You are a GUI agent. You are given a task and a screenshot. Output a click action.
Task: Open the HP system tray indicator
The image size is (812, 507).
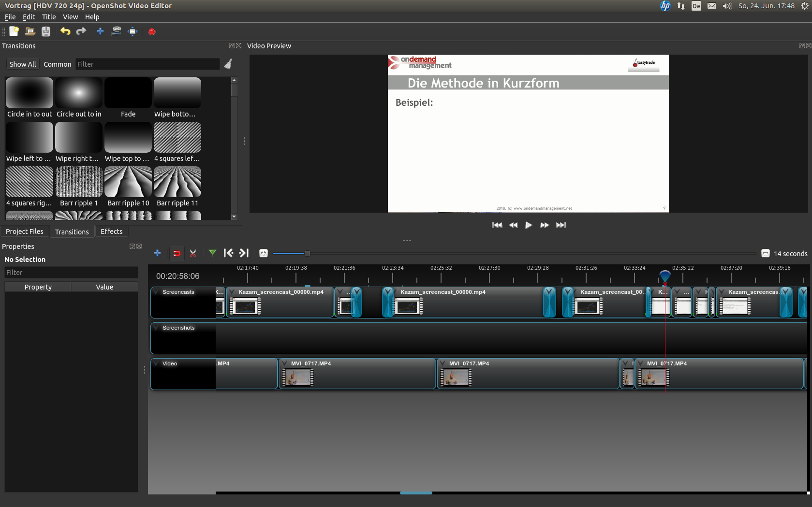(x=665, y=6)
